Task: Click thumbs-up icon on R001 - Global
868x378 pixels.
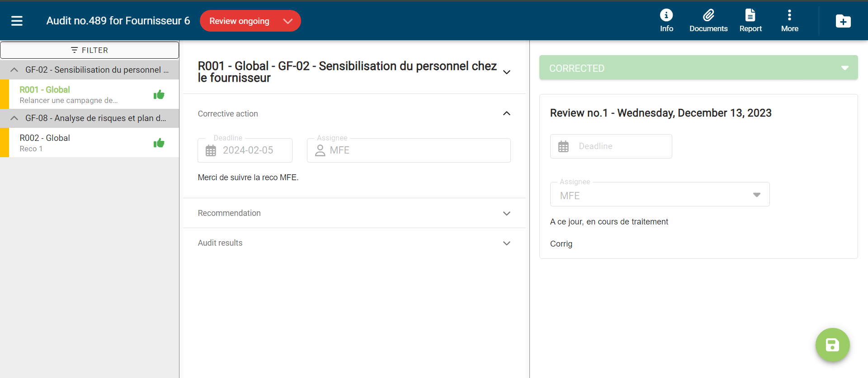Action: pos(159,95)
